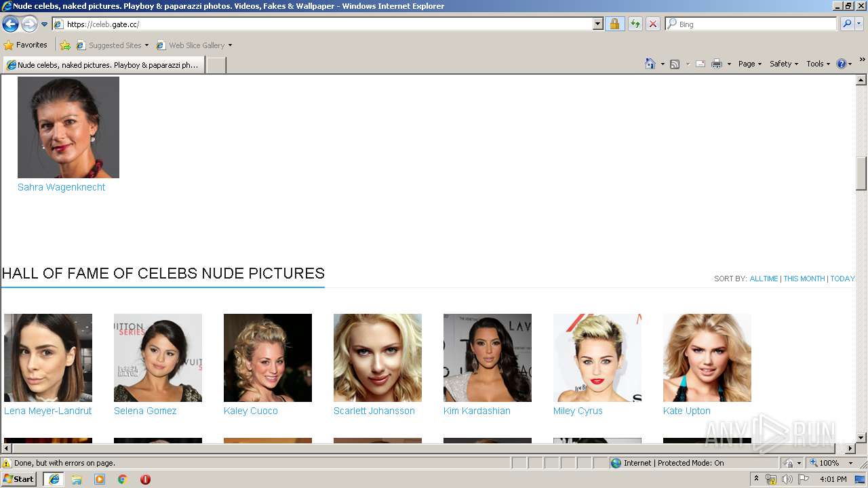Click the network tray icon
The width and height of the screenshot is (868, 488).
click(x=771, y=479)
